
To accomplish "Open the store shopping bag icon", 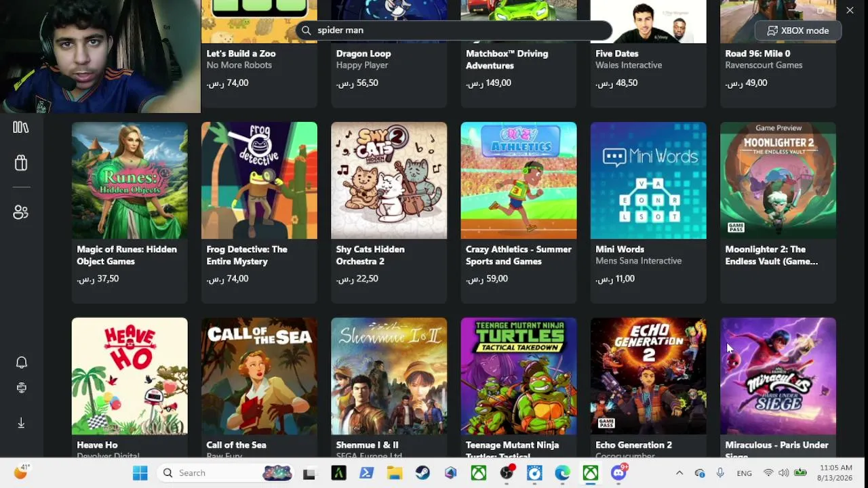I will coord(21,163).
